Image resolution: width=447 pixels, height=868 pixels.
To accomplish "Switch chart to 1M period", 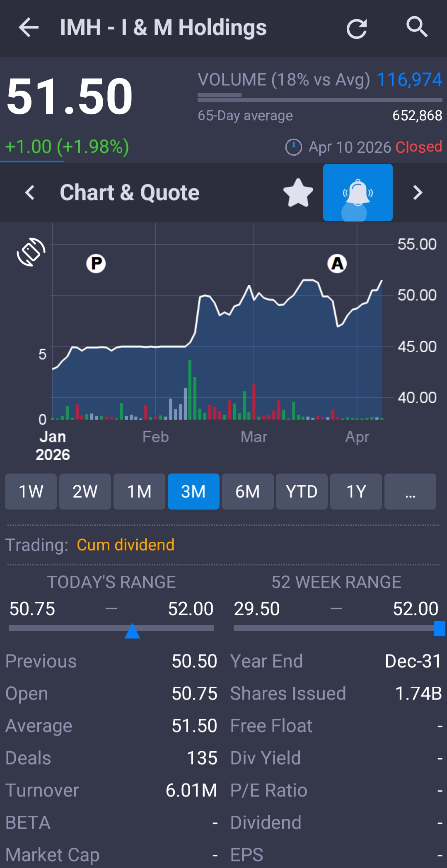I will coord(139,491).
